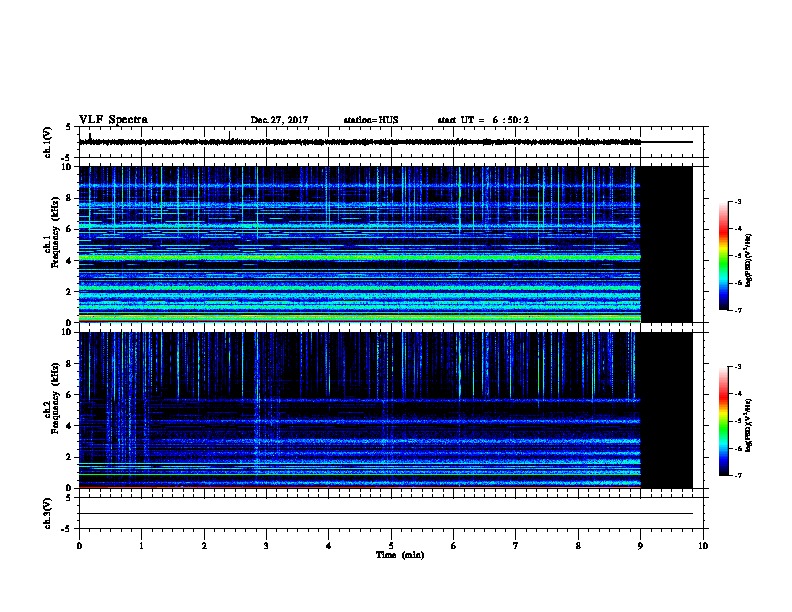The height and width of the screenshot is (612, 792).
Task: Click the "4" kHz tick on ch.2 frequency axis
Action: [69, 426]
